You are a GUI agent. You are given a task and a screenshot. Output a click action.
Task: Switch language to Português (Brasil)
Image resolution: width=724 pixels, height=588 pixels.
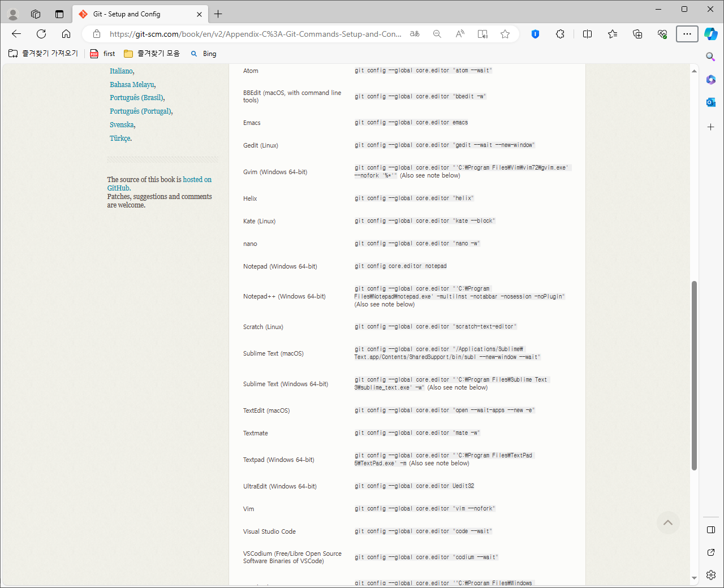coord(136,98)
